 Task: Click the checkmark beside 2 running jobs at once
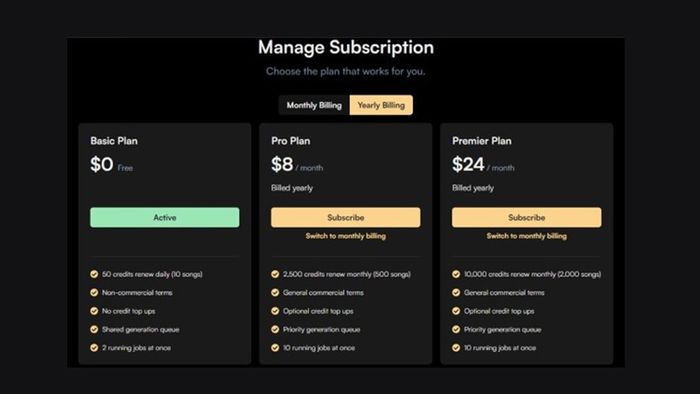coord(94,348)
